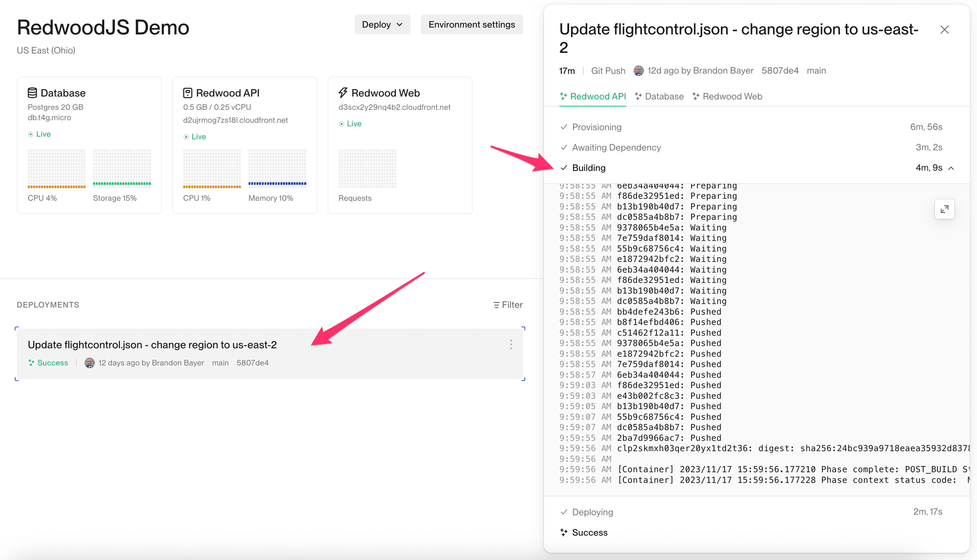Image resolution: width=977 pixels, height=560 pixels.
Task: Click the Redwood Web lightning icon
Action: pos(343,93)
